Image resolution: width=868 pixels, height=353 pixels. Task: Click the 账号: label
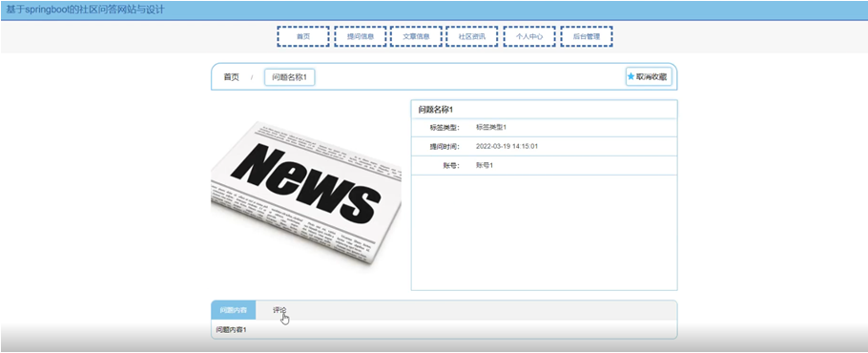pos(451,166)
